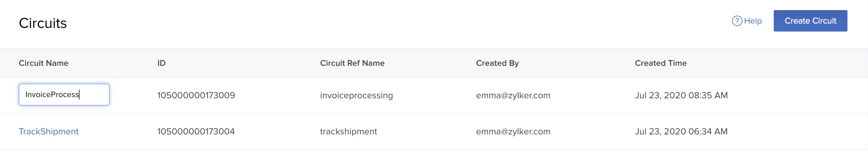Click the Jul 23, 2020 08:35 AM timestamp
Image resolution: width=868 pixels, height=154 pixels.
(681, 96)
